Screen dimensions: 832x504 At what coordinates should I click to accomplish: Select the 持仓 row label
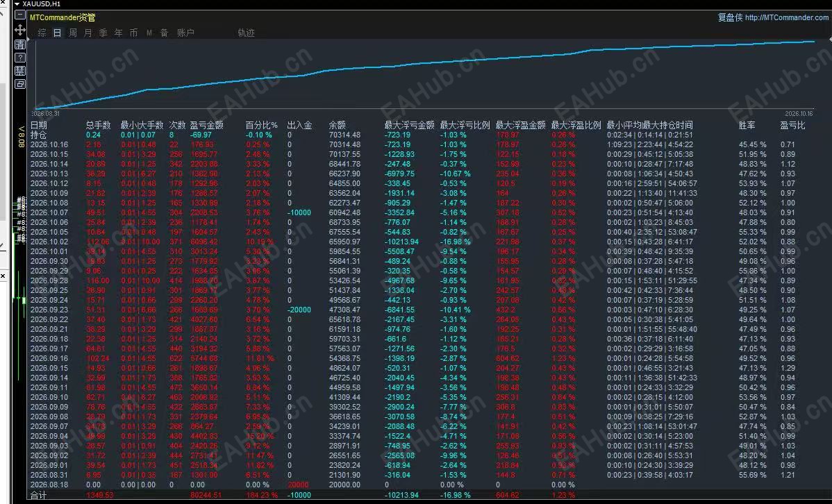(39, 135)
